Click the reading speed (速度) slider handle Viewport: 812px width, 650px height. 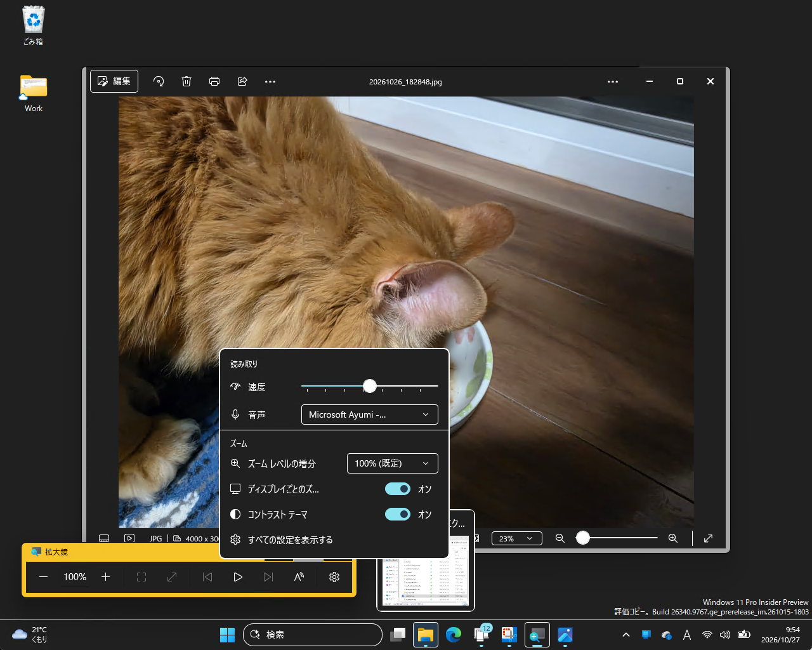click(370, 386)
